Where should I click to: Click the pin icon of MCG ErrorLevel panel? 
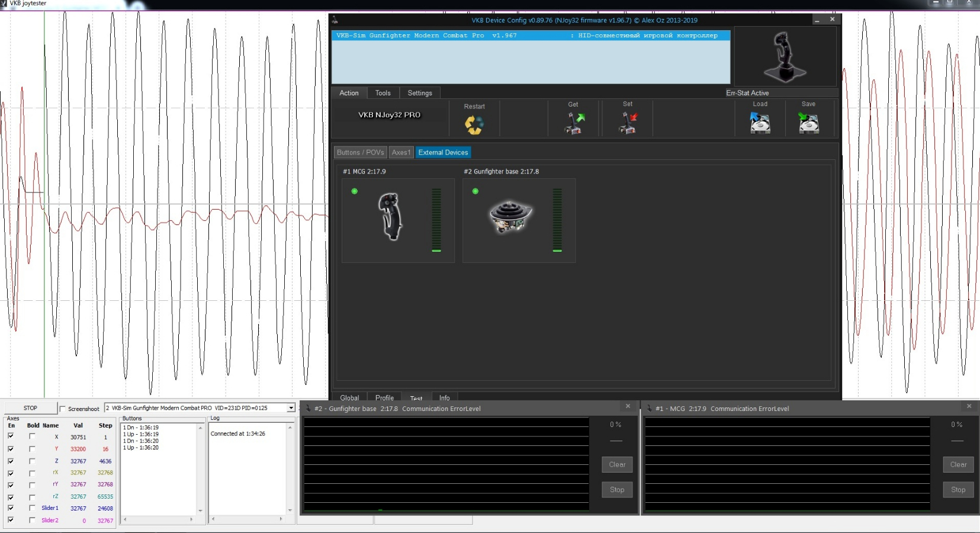[x=649, y=409]
